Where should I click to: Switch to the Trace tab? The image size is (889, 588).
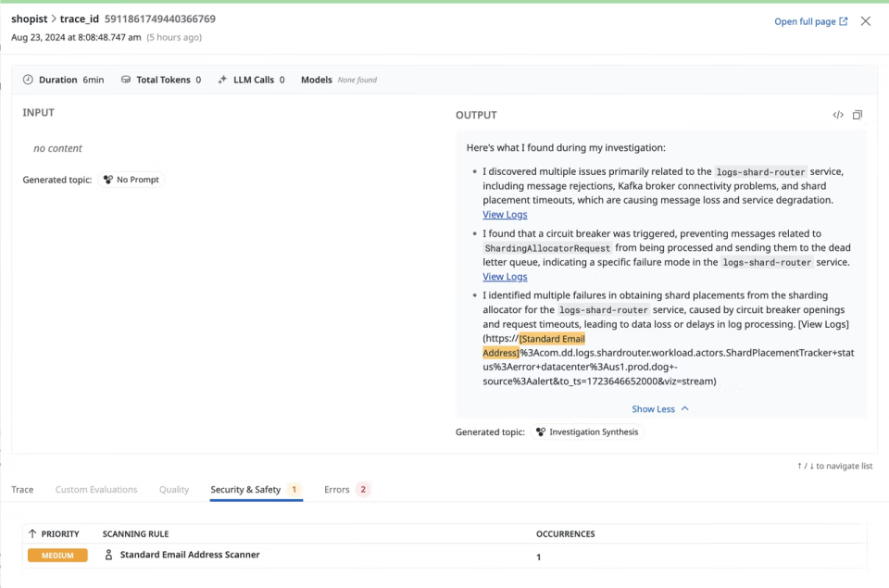[22, 490]
